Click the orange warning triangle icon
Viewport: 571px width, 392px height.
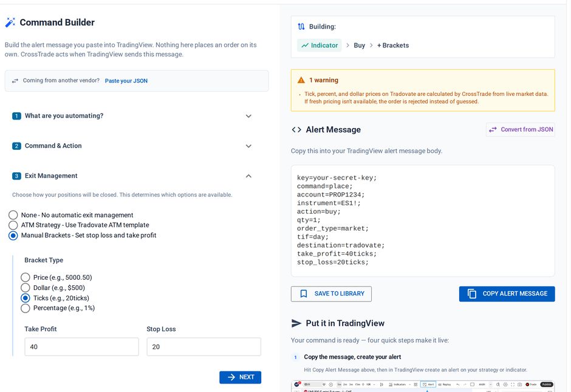pyautogui.click(x=301, y=80)
